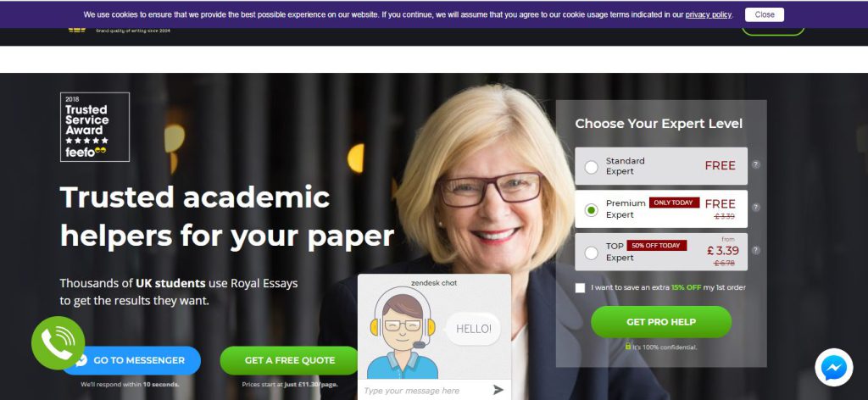Click the GET PRO HELP button
Screen dimensions: 868x400
click(x=661, y=322)
